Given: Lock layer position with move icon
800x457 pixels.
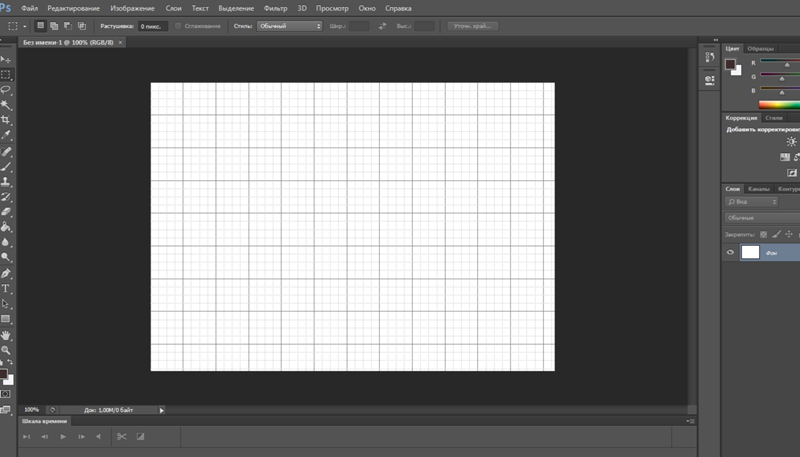Looking at the screenshot, I should [789, 235].
